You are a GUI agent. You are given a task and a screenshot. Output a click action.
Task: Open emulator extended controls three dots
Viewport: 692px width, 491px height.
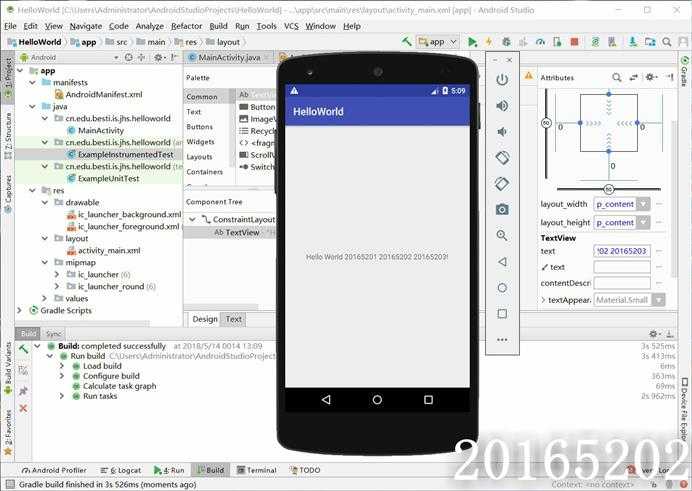pyautogui.click(x=502, y=340)
